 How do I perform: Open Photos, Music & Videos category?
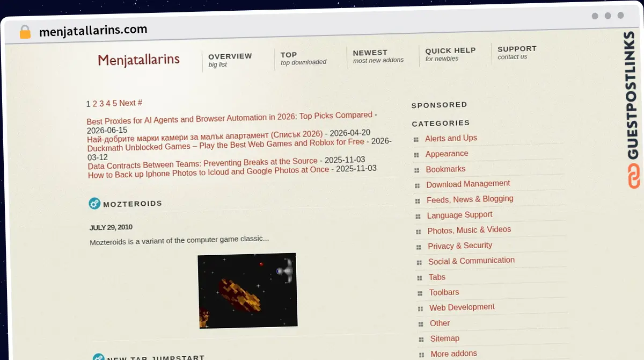[x=469, y=230]
